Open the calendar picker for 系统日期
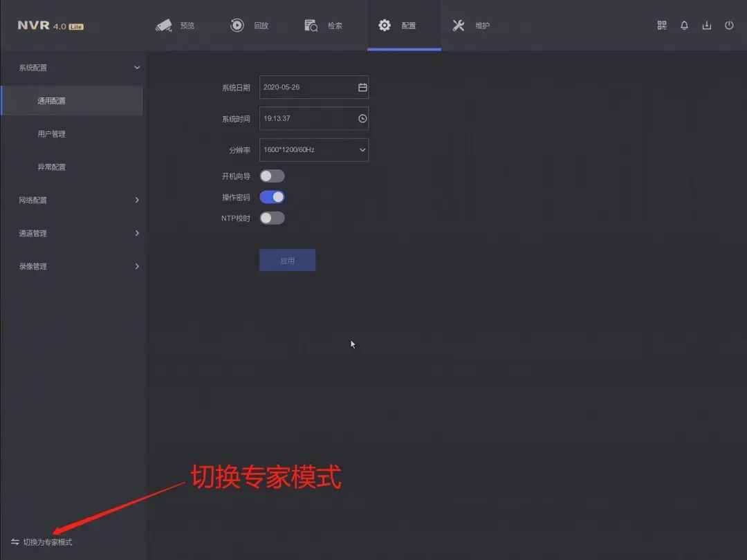The width and height of the screenshot is (747, 560). pyautogui.click(x=362, y=88)
